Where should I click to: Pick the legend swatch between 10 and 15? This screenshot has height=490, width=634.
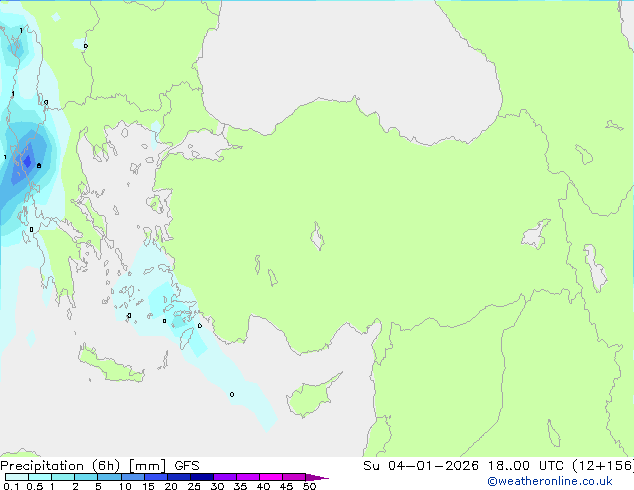[x=133, y=477]
